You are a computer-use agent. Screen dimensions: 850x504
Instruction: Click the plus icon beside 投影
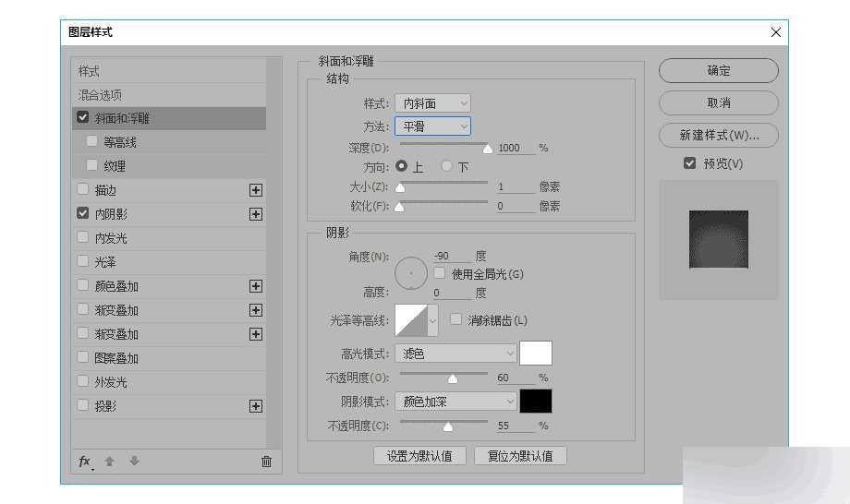(256, 406)
